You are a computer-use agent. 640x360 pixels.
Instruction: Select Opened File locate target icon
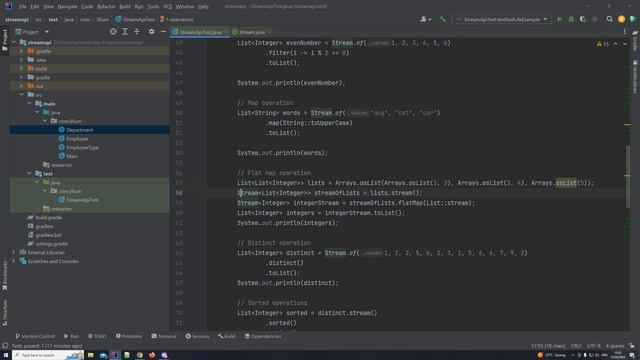pyautogui.click(x=113, y=31)
